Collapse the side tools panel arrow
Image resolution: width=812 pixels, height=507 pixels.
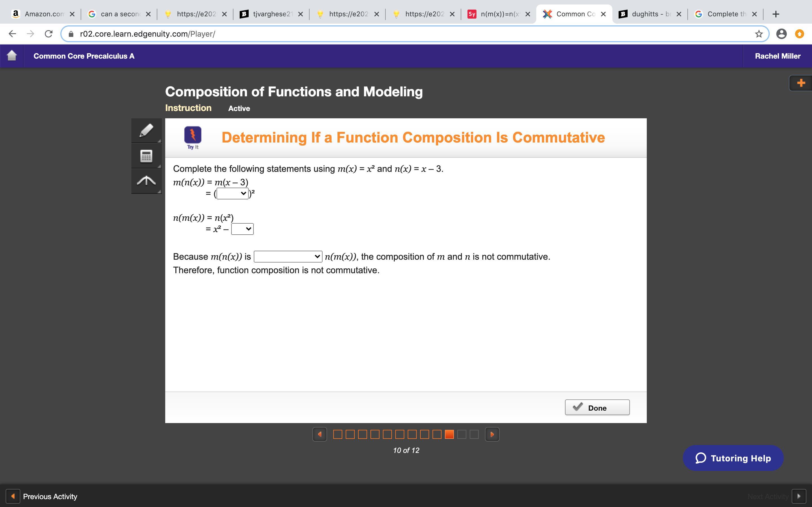pos(146,181)
